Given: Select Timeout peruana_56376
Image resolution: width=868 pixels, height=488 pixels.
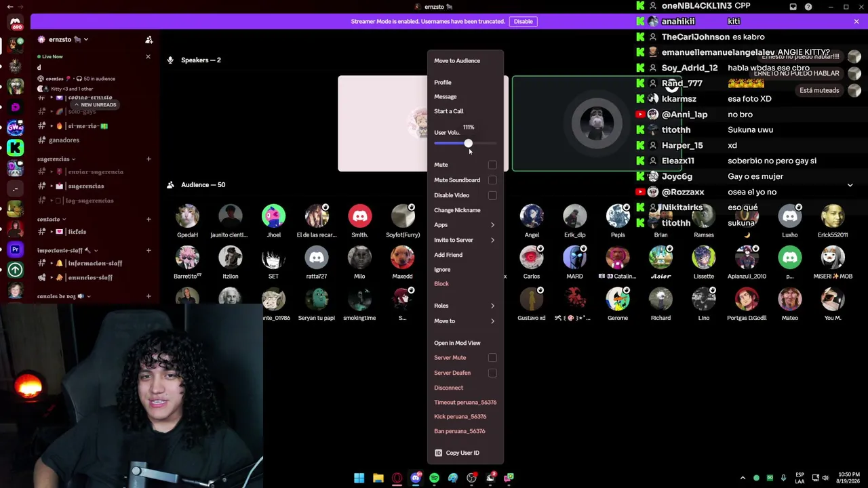Looking at the screenshot, I should (465, 403).
